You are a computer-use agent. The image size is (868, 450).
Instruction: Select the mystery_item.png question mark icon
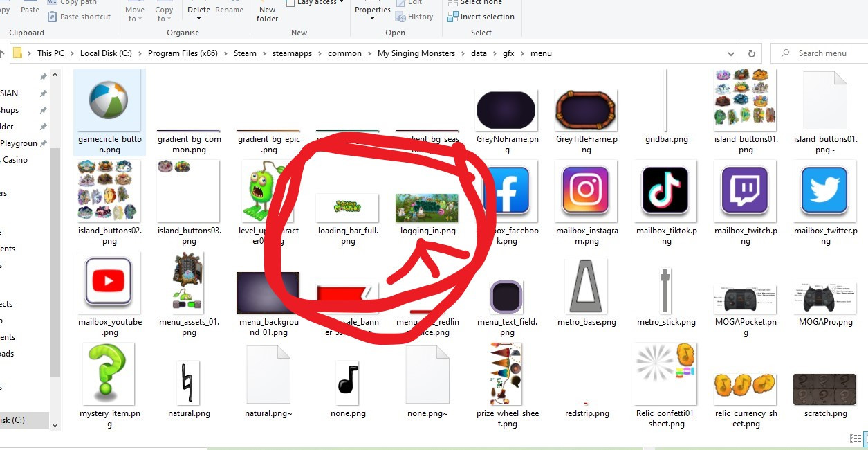pyautogui.click(x=109, y=372)
